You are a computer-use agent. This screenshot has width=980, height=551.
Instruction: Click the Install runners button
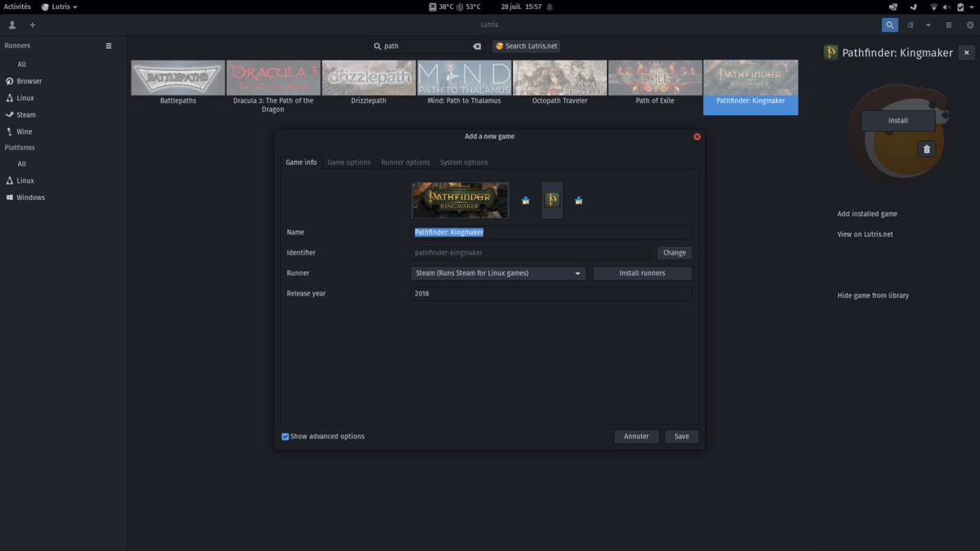pos(642,273)
